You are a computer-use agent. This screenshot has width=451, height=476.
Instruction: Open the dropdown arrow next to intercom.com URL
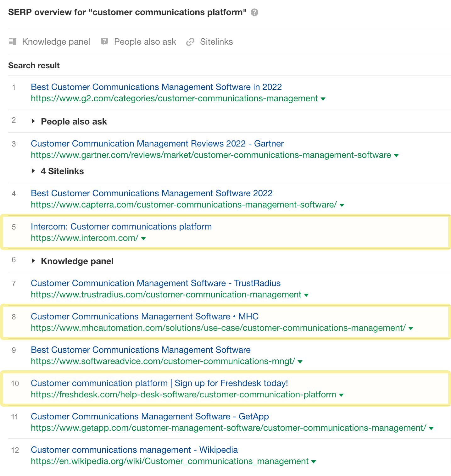143,238
